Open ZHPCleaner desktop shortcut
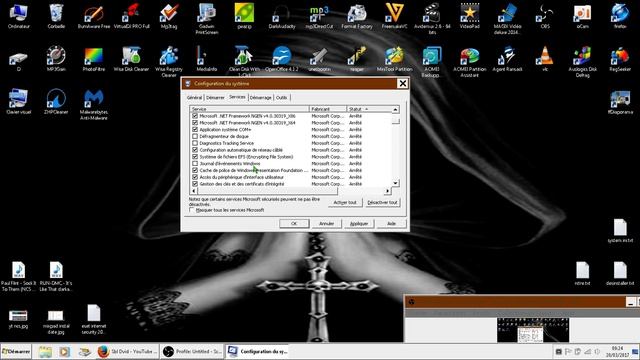Screen dimensions: 640x360 (56, 102)
